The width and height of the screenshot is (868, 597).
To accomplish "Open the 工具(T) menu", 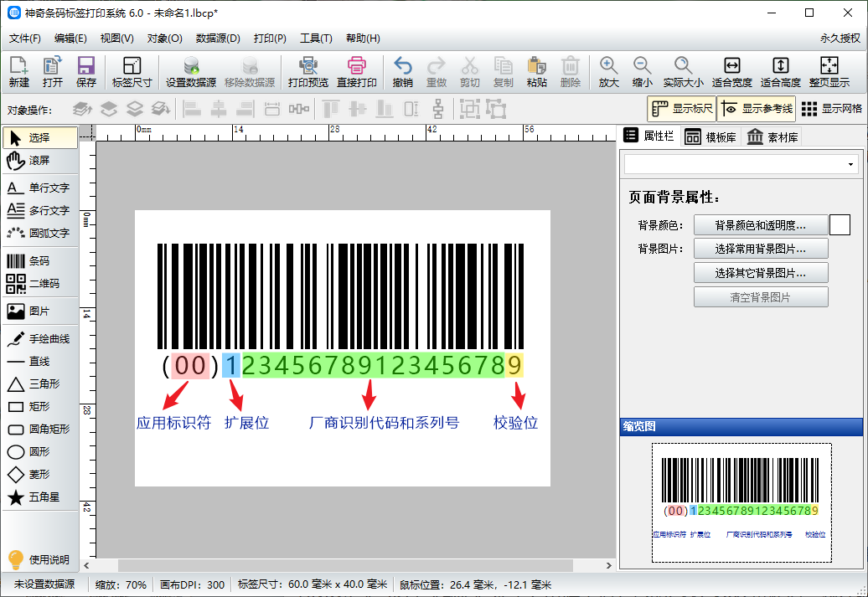I will click(316, 39).
